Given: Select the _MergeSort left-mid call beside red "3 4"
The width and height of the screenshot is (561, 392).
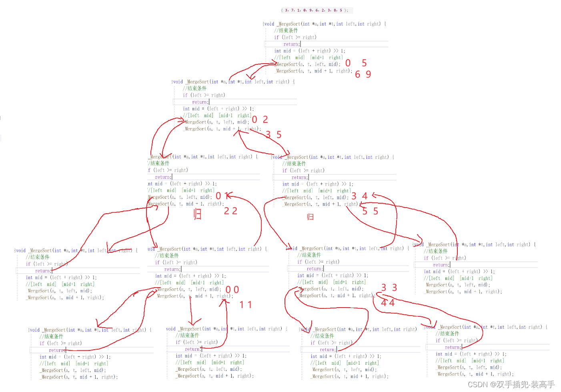Looking at the screenshot, I should 316,198.
